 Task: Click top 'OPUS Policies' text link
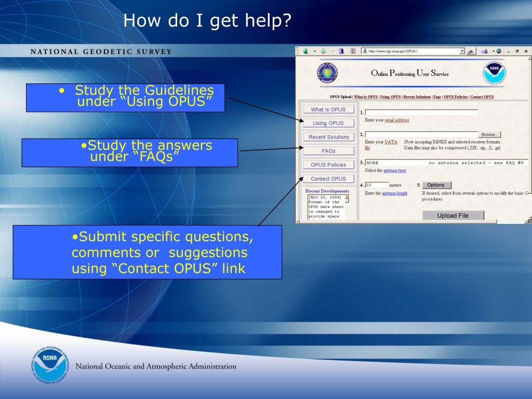click(455, 97)
